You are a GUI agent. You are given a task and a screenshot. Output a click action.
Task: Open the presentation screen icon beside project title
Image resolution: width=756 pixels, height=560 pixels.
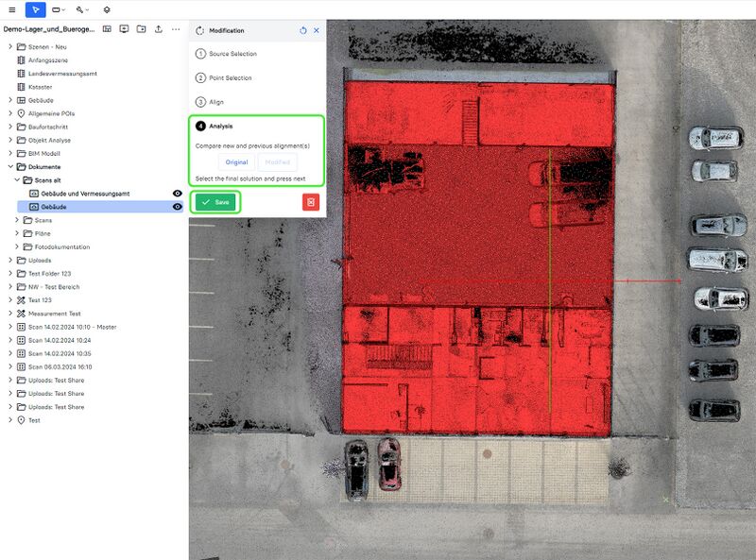[x=124, y=29]
